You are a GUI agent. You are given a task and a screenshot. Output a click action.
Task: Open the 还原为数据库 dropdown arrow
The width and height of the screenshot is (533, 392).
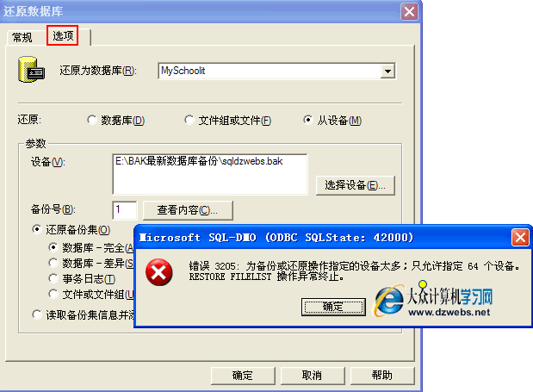(x=387, y=71)
